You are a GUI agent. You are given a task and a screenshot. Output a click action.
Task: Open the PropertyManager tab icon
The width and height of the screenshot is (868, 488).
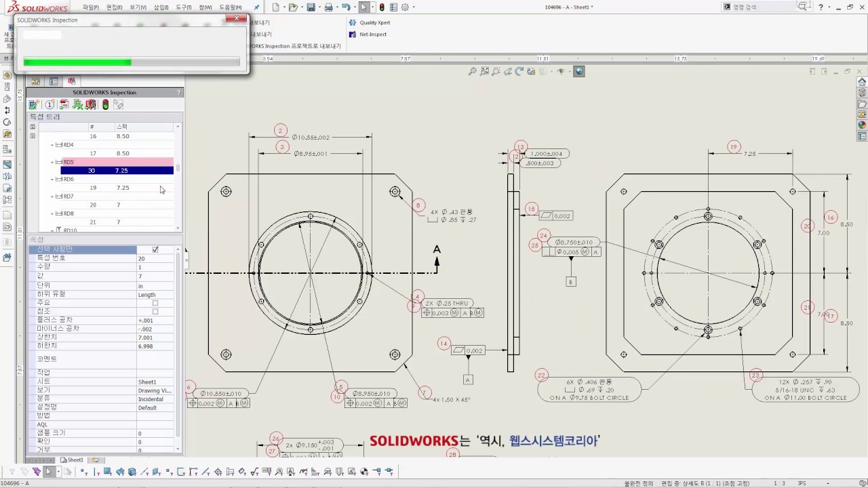click(x=54, y=81)
